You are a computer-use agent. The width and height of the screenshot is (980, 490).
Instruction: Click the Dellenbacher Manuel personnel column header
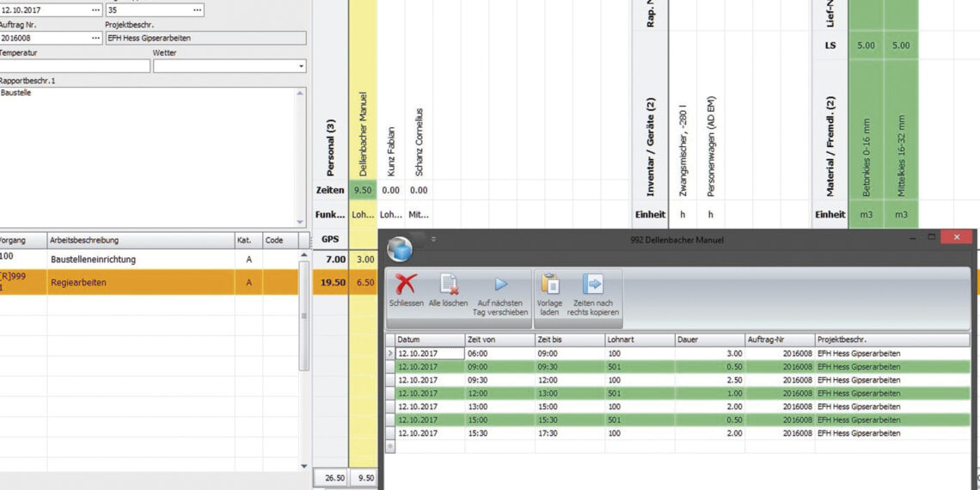[x=363, y=134]
